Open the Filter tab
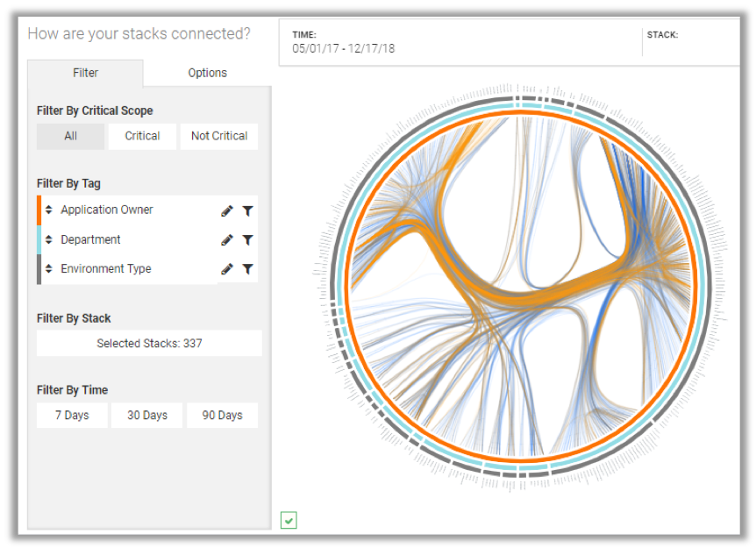756x548 pixels. tap(85, 73)
